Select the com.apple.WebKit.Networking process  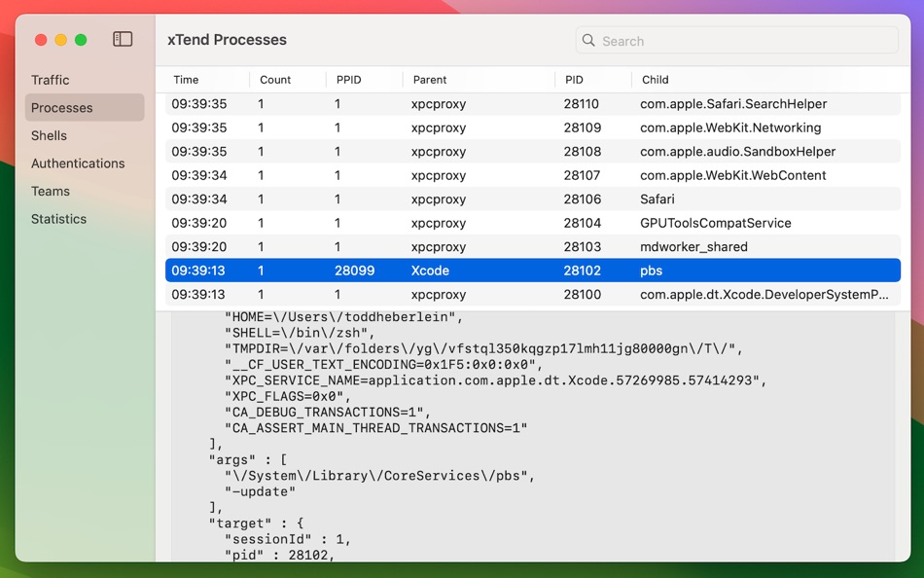coord(486,127)
